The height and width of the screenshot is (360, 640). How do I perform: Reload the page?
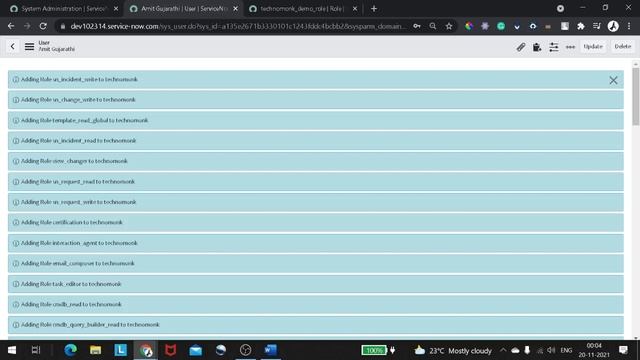point(43,26)
